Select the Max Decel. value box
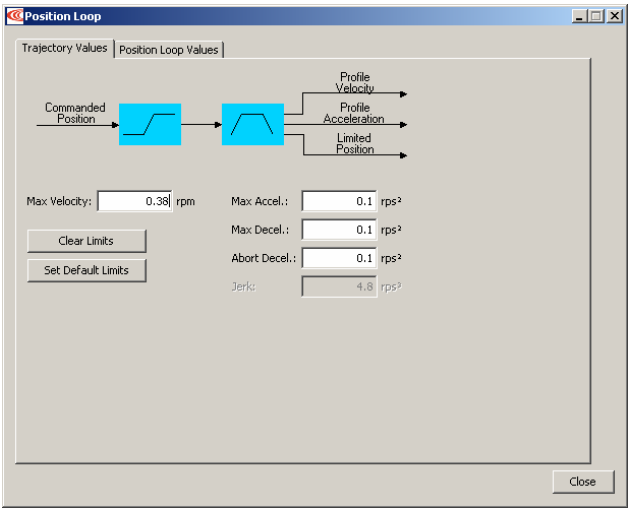 (x=339, y=229)
